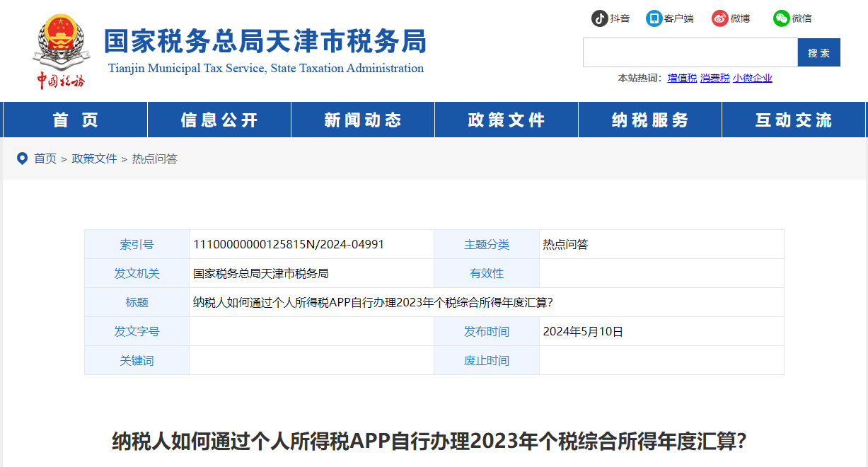Click the China Tax emblem logo

(x=61, y=51)
